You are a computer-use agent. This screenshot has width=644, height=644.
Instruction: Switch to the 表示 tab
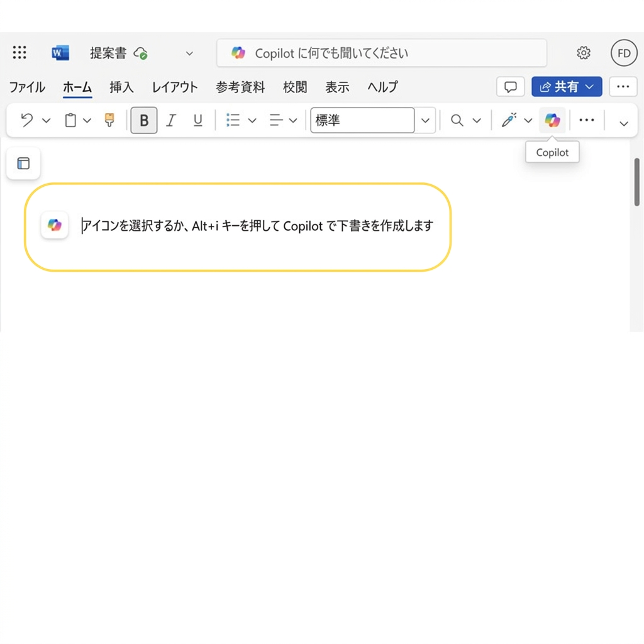pyautogui.click(x=337, y=87)
